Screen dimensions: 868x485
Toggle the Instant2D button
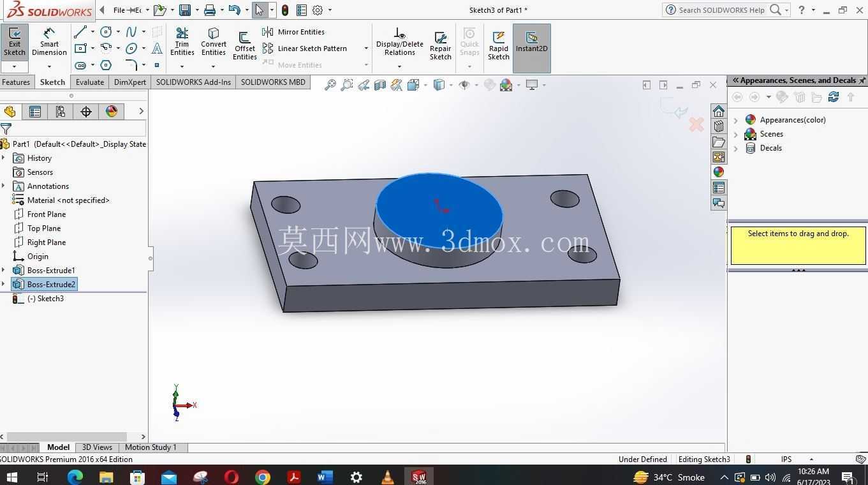click(x=531, y=48)
